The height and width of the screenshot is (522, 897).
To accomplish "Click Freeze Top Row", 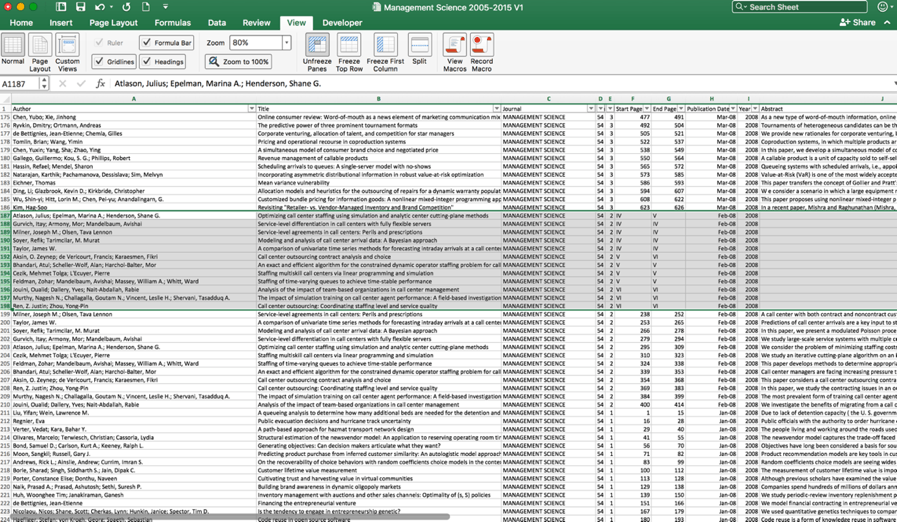I will point(349,52).
